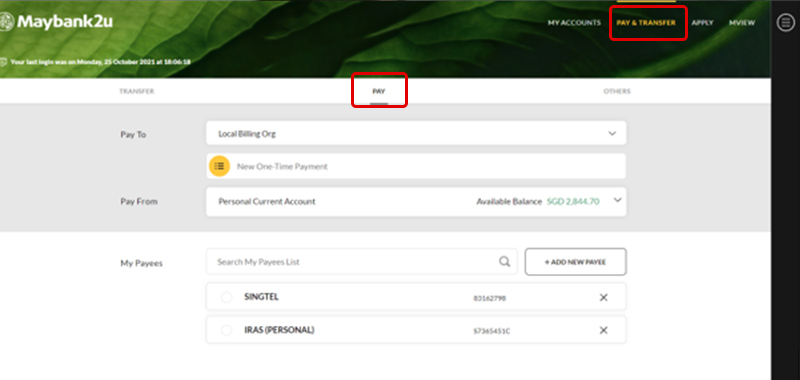Switch to the PAY tab
This screenshot has width=800, height=380.
(379, 91)
